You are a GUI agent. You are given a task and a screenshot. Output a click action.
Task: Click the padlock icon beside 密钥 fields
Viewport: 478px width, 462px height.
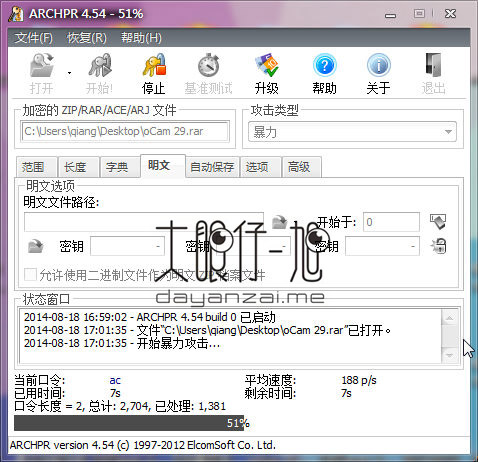439,246
